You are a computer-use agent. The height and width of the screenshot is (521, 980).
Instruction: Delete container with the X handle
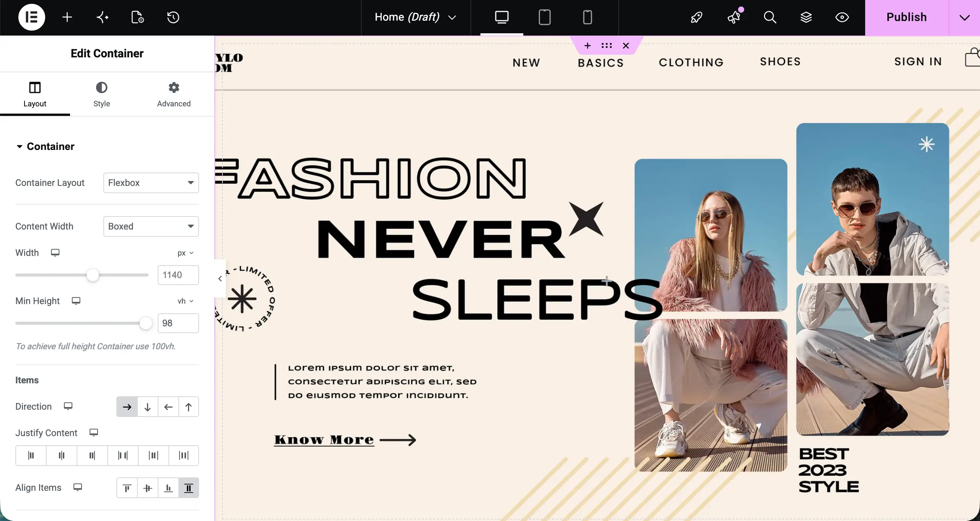pos(626,46)
